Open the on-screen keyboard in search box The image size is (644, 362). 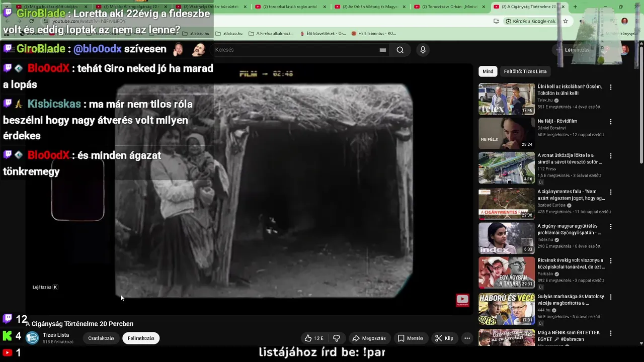(383, 50)
